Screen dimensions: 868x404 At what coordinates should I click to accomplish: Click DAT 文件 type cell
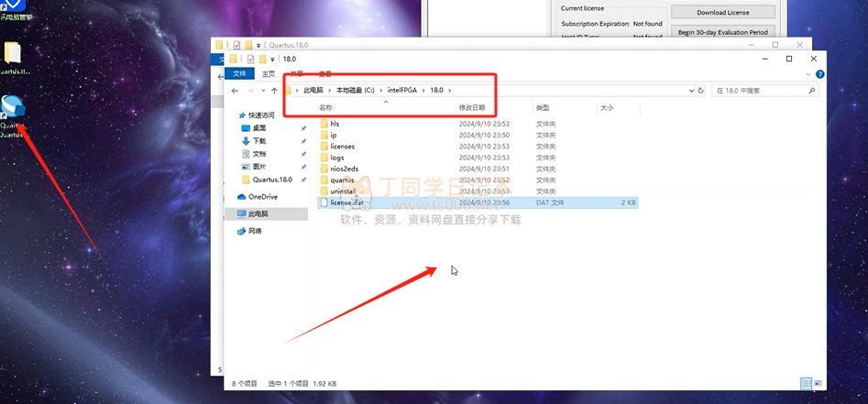(x=550, y=202)
